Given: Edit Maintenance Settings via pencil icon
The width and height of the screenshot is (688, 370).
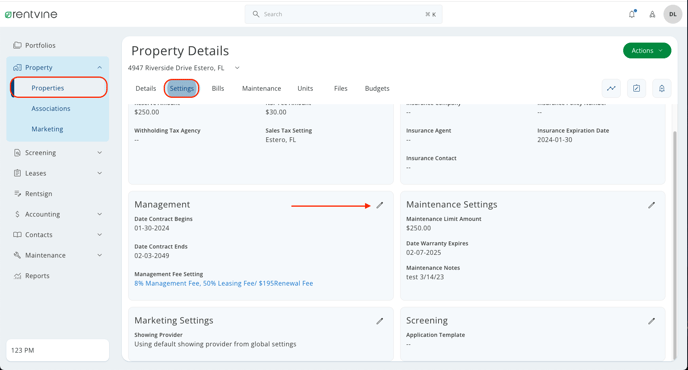Looking at the screenshot, I should tap(652, 205).
